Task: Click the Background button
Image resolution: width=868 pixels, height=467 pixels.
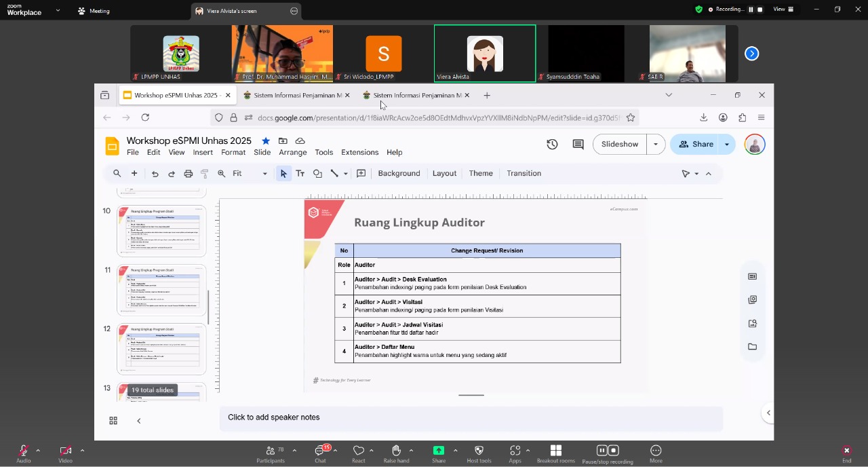Action: pyautogui.click(x=399, y=174)
